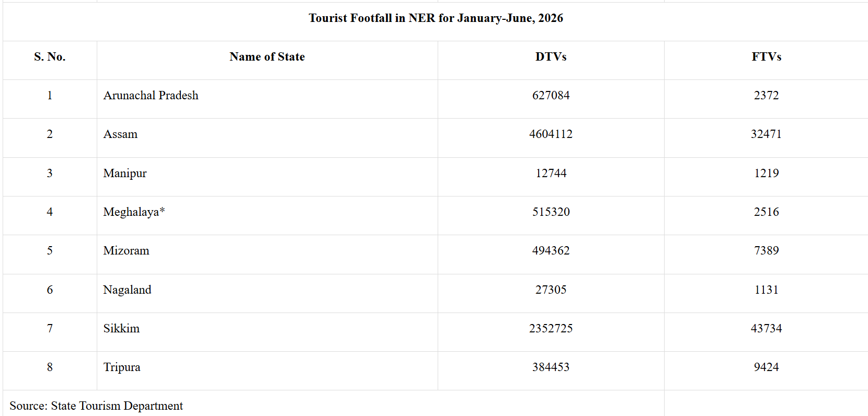Image resolution: width=868 pixels, height=416 pixels.
Task: Click the FTVs column header
Action: 767,56
